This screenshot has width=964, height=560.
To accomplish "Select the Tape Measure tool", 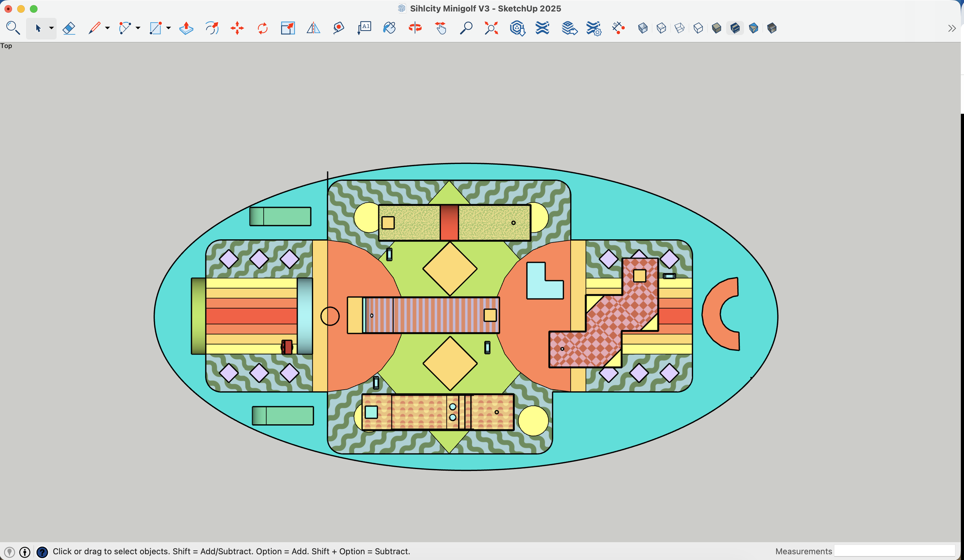I will tap(339, 28).
